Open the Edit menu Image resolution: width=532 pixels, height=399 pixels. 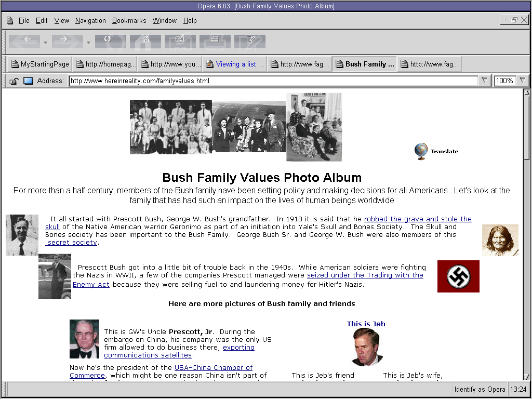(42, 21)
